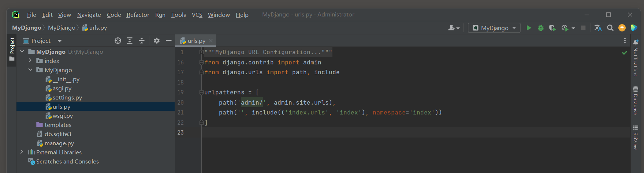Run with coverage icon
The width and height of the screenshot is (644, 173).
[x=552, y=28]
